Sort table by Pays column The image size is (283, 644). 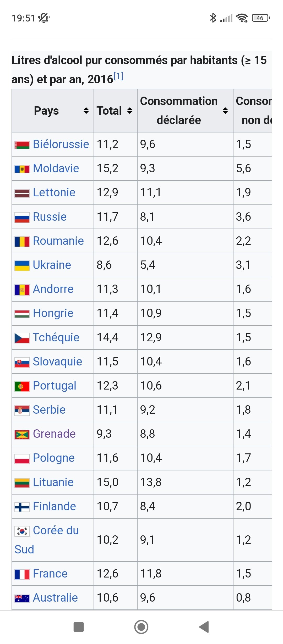click(x=86, y=111)
